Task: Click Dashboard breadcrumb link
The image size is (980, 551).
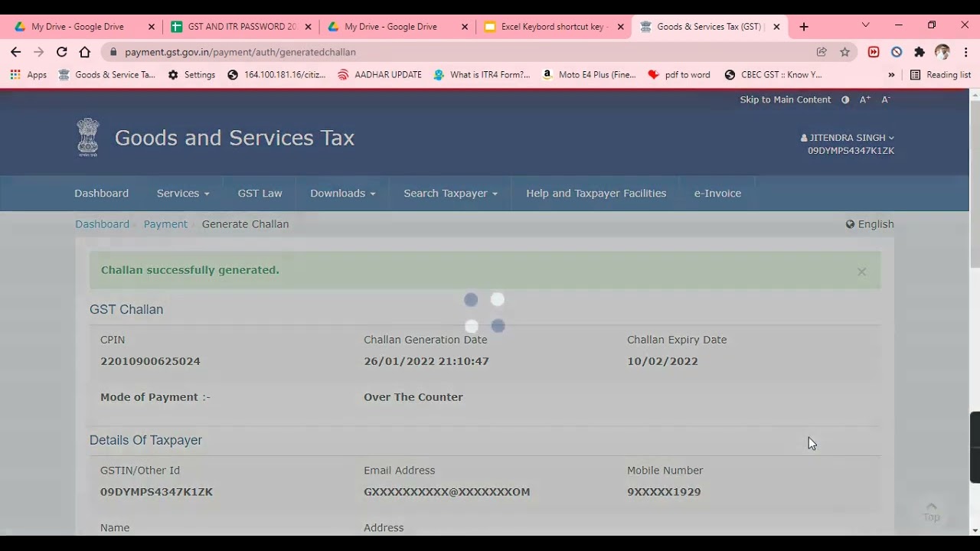Action: [x=102, y=224]
